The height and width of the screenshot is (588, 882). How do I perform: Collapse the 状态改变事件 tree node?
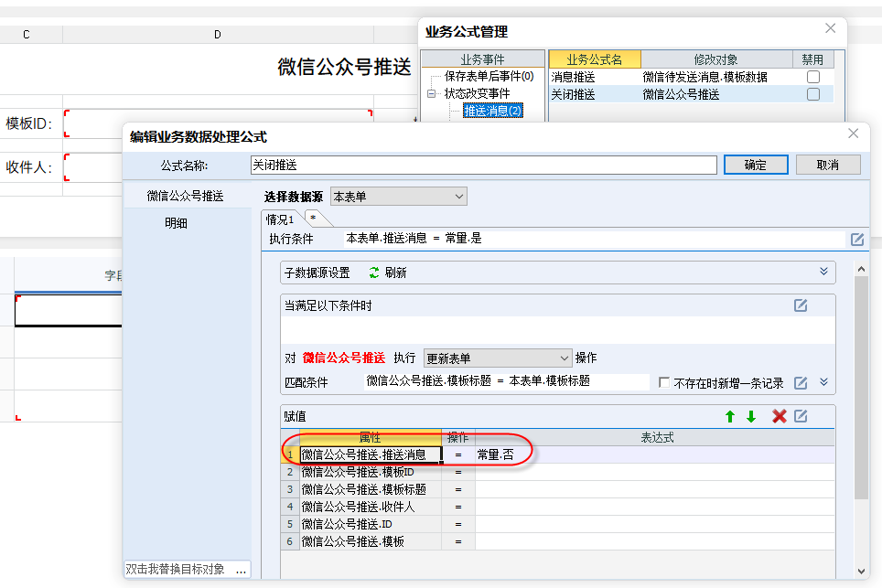[x=432, y=94]
